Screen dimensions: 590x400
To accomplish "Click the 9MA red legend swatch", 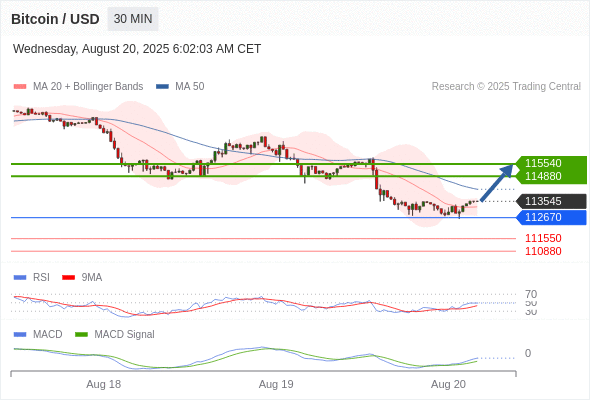I will click(68, 278).
